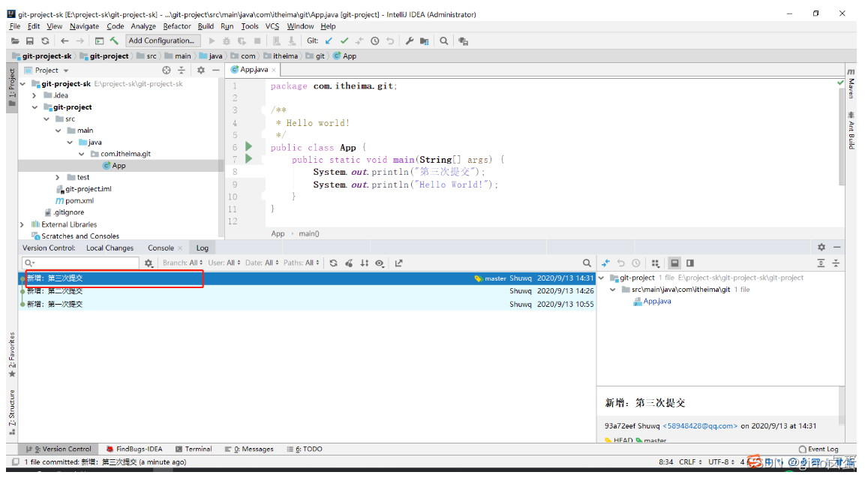
Task: Switch to the Console tab
Action: 161,248
